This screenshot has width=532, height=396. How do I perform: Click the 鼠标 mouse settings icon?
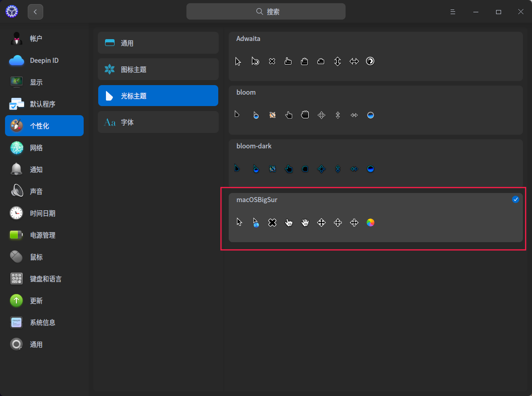16,257
